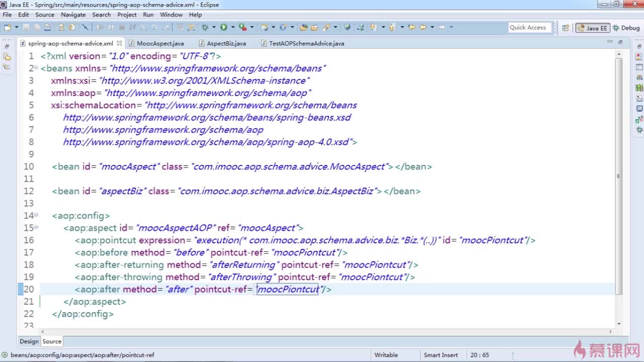This screenshot has width=644, height=362.
Task: Click the green Run button icon
Action: coord(223,27)
